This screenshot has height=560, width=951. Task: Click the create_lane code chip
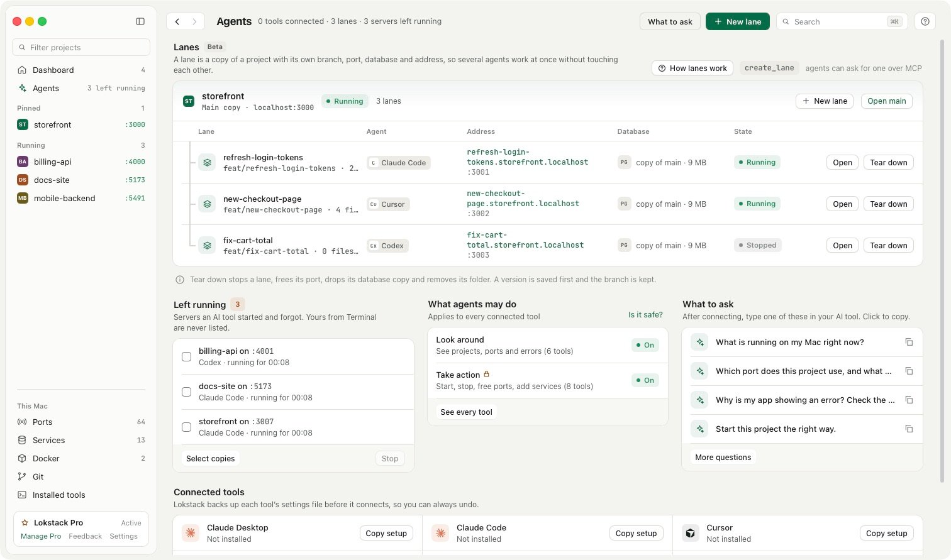(769, 68)
